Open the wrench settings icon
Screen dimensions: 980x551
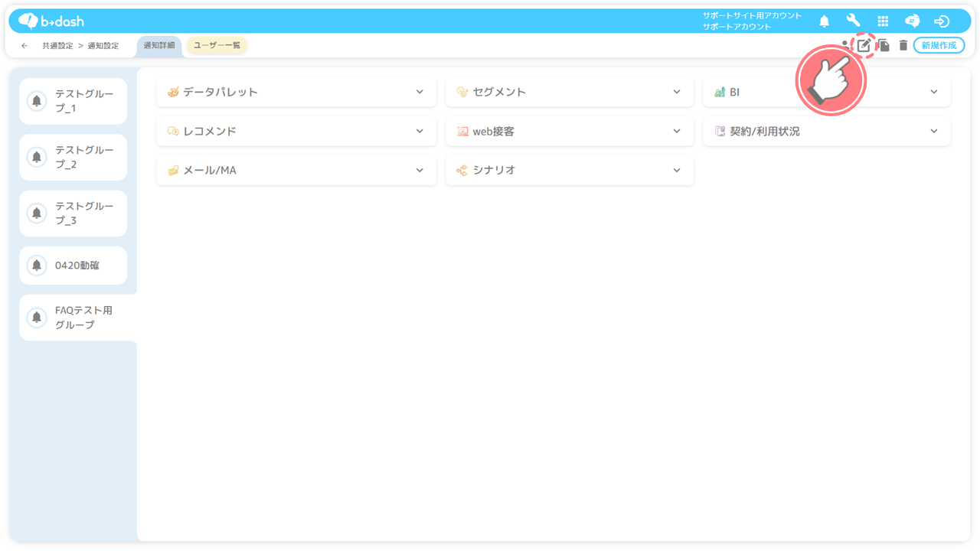853,21
